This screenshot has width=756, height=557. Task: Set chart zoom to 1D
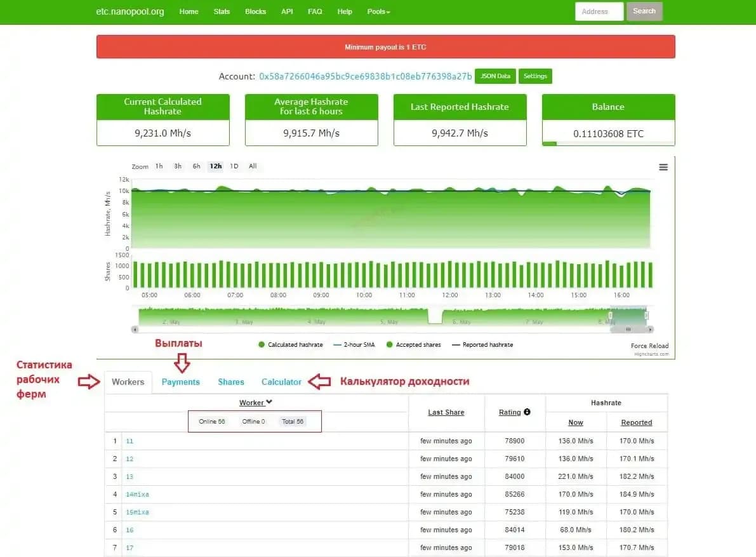(234, 166)
